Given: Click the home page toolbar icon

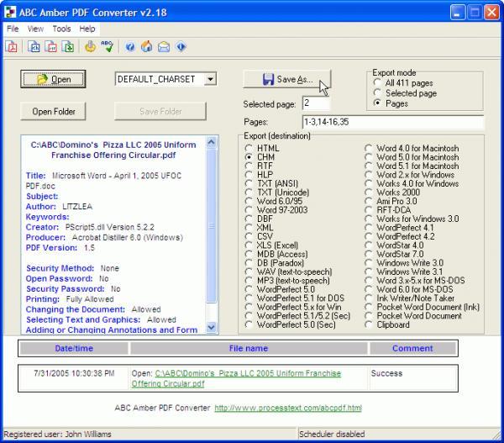Looking at the screenshot, I should pyautogui.click(x=147, y=47).
